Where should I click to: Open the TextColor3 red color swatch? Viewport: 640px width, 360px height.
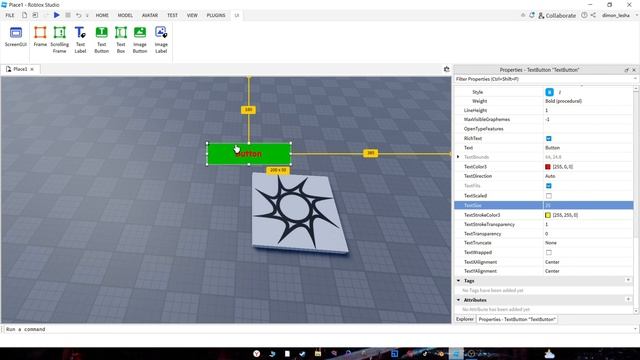(548, 167)
